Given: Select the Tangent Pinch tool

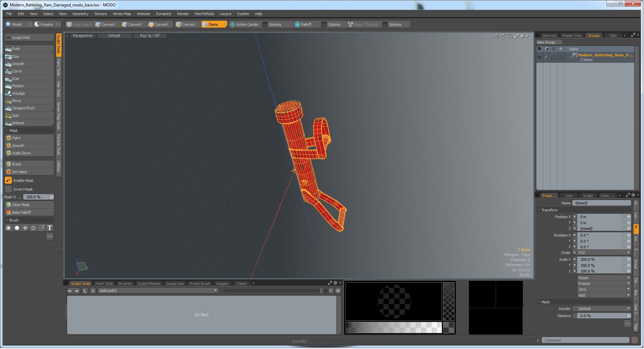Looking at the screenshot, I should pos(29,108).
